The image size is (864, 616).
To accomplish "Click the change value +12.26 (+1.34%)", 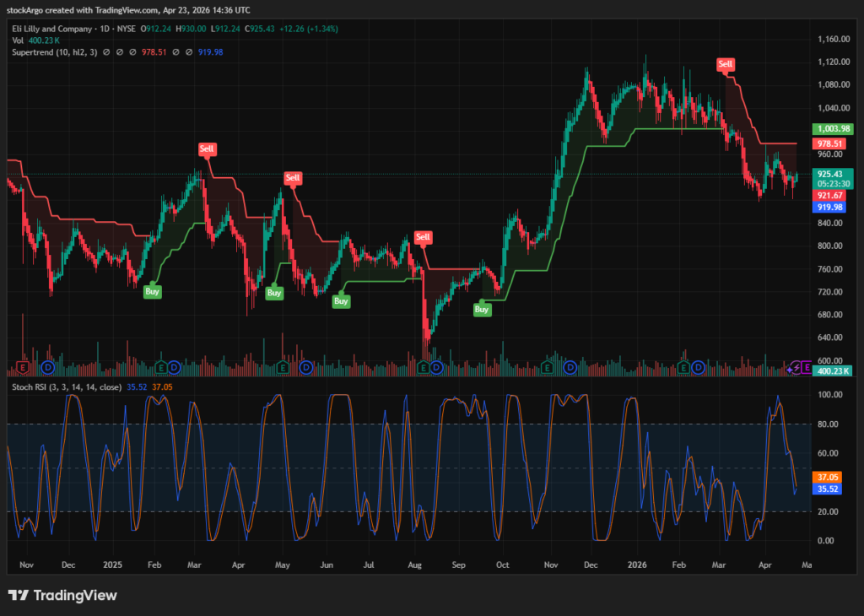I will point(309,29).
